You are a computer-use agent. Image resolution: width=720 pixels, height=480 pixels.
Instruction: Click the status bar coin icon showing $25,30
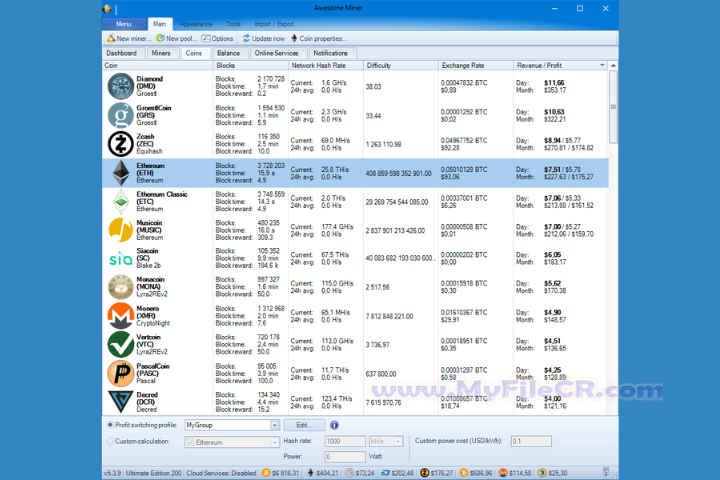[x=542, y=473]
